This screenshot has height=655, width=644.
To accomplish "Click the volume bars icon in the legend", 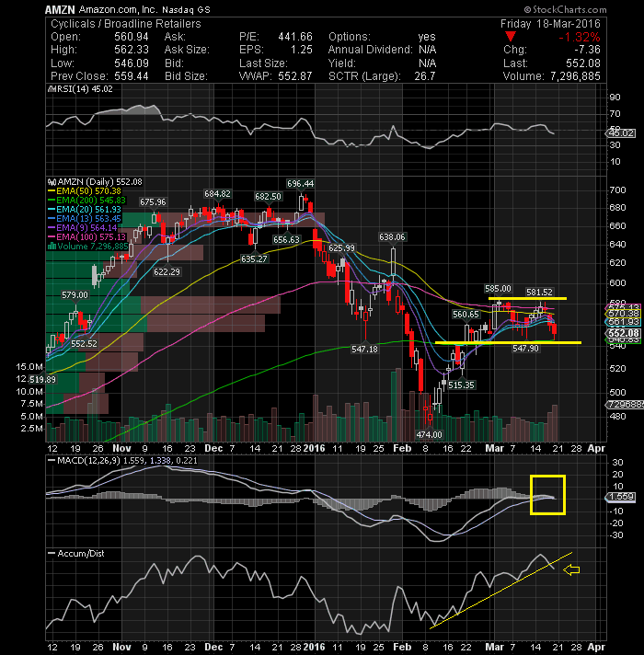I will (x=52, y=246).
